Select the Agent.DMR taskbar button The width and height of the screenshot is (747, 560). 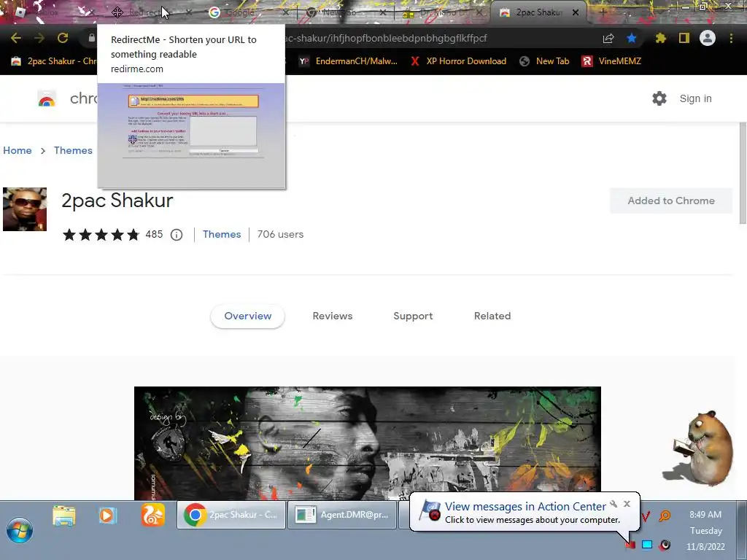tap(342, 515)
